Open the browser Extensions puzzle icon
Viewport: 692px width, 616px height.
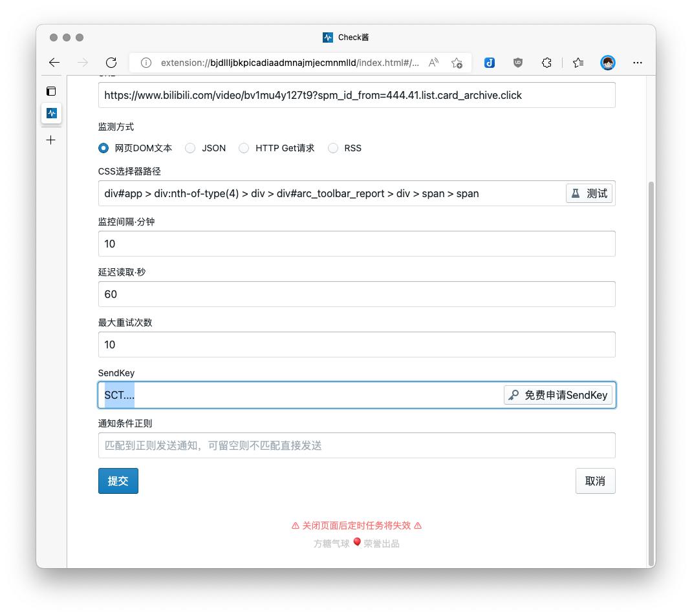pos(546,63)
